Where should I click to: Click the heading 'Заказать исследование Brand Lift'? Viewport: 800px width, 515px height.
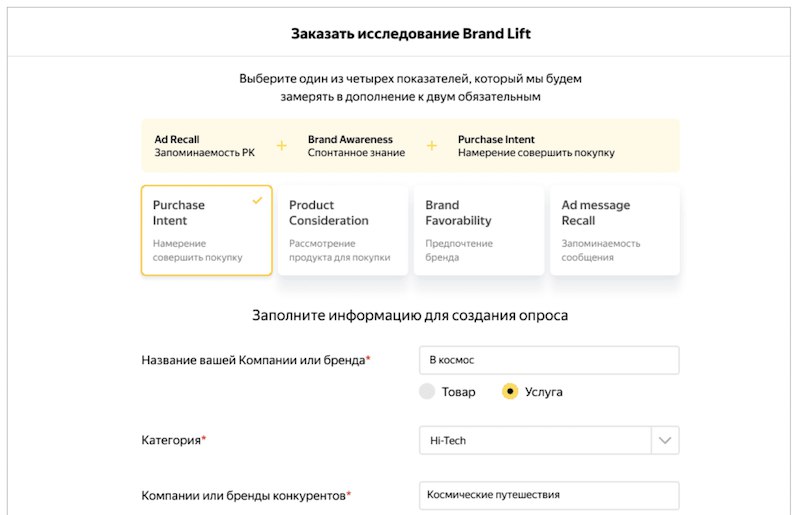[x=411, y=34]
